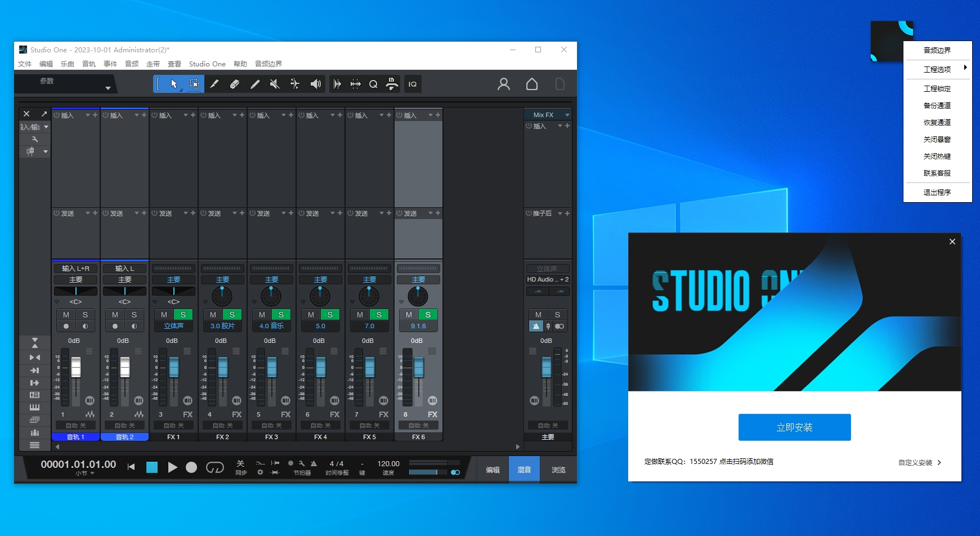Choose 备份通道 from context menu
Image resolution: width=980 pixels, height=536 pixels.
(x=937, y=105)
